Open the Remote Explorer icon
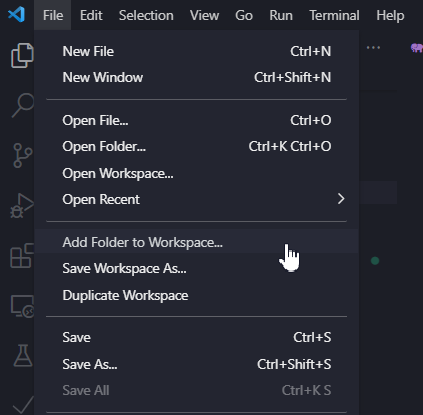The height and width of the screenshot is (415, 423). click(22, 306)
